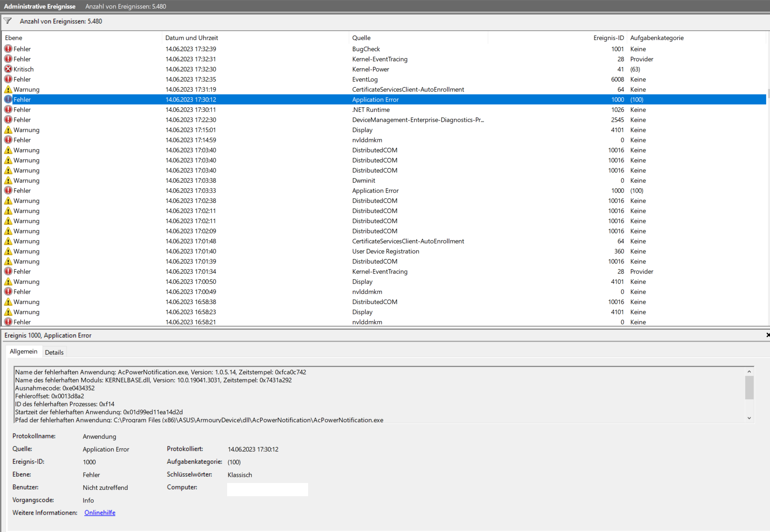Viewport: 770px width, 532px height.
Task: Open the Details tab
Action: click(x=54, y=352)
